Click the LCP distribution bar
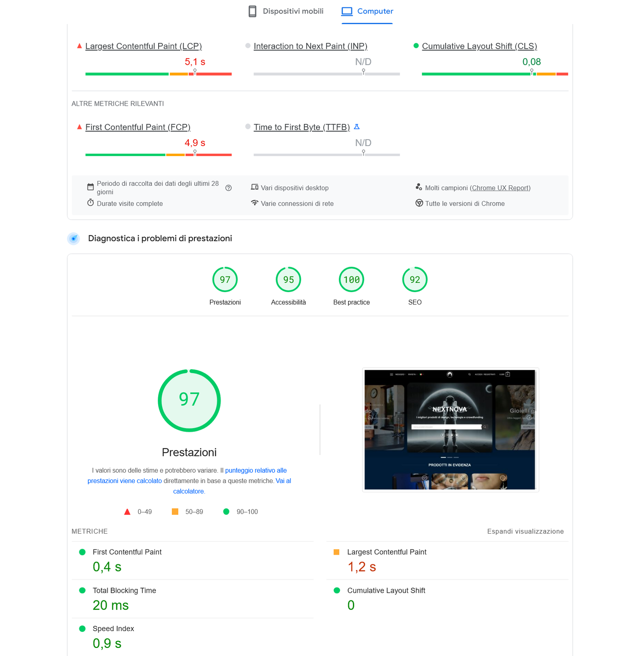 pyautogui.click(x=159, y=74)
